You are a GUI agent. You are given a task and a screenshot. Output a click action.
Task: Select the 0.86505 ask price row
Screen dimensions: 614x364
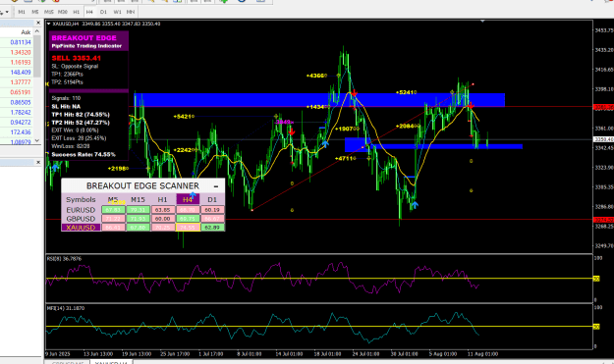point(21,102)
